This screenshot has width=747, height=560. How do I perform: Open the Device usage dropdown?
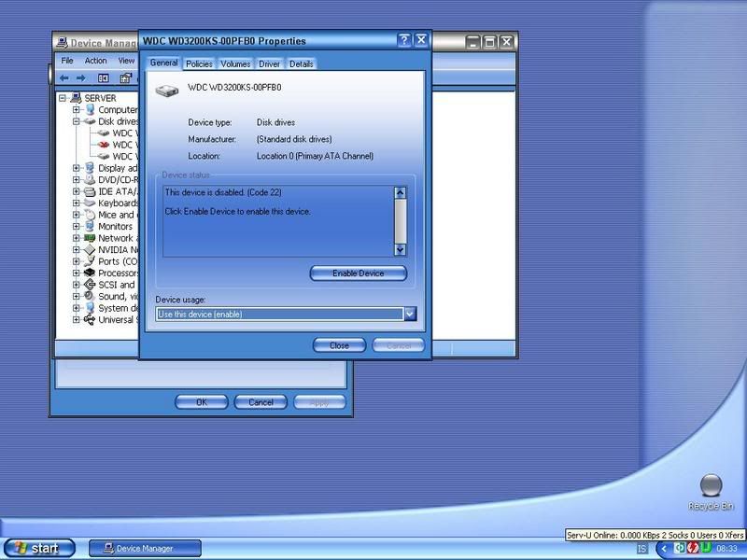click(409, 315)
